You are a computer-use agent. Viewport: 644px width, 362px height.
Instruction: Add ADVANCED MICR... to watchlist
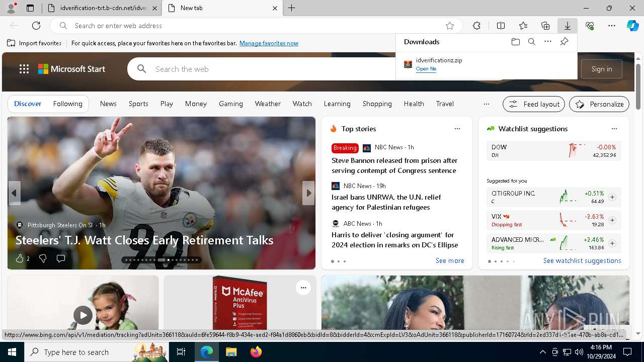[x=612, y=243]
